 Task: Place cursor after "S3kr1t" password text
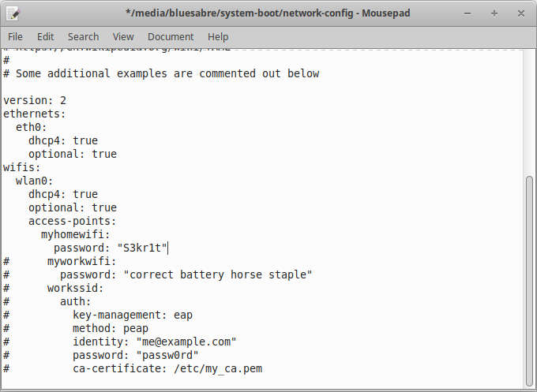[167, 248]
